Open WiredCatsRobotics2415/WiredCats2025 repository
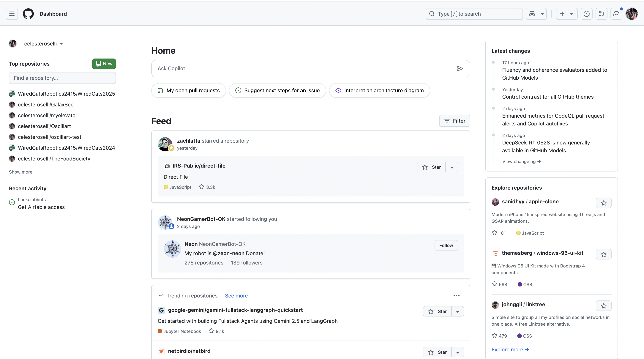The height and width of the screenshot is (359, 644). point(67,94)
